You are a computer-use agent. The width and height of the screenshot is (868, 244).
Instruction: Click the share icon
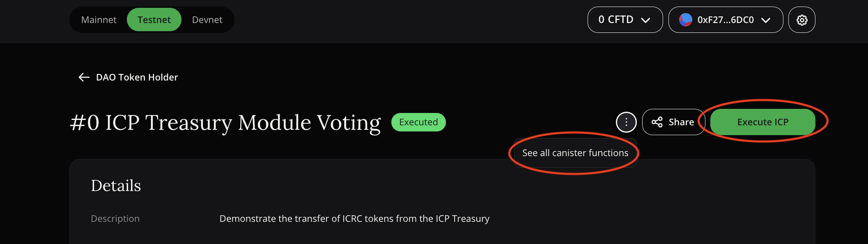[657, 122]
